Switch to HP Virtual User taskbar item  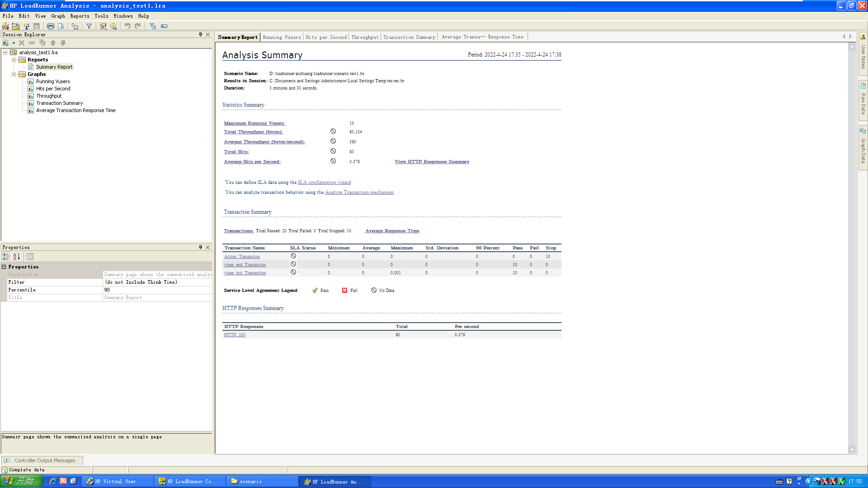[118, 482]
